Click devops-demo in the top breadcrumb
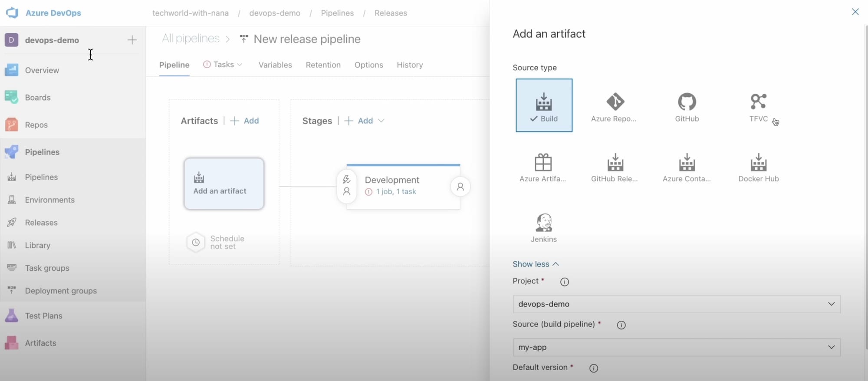Image resolution: width=868 pixels, height=381 pixels. click(275, 13)
